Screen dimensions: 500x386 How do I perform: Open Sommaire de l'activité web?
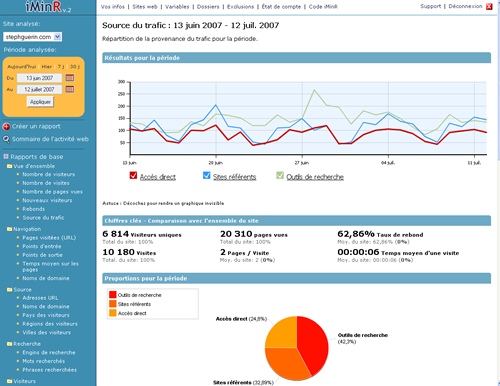(x=50, y=139)
